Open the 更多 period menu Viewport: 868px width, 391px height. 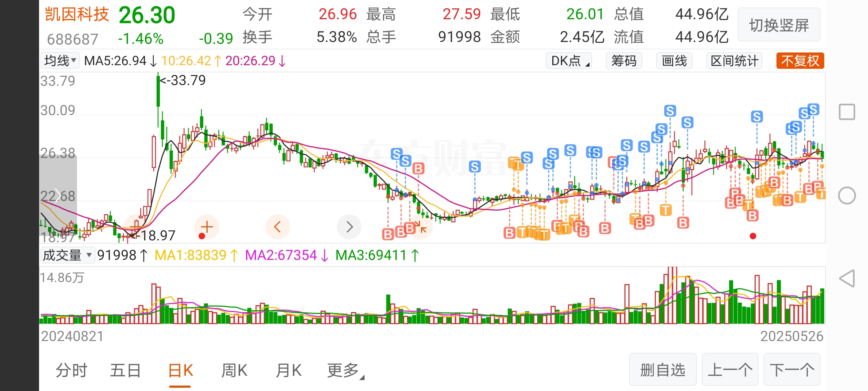pos(345,370)
